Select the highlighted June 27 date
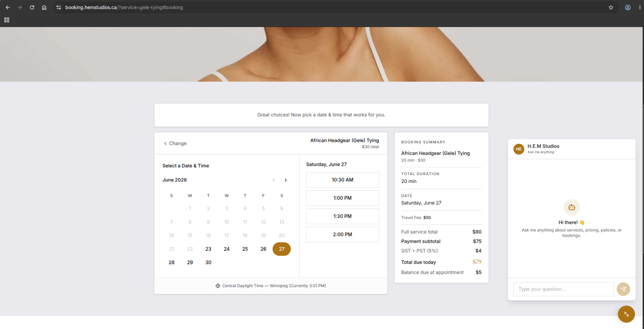Image resolution: width=644 pixels, height=329 pixels. 282,249
